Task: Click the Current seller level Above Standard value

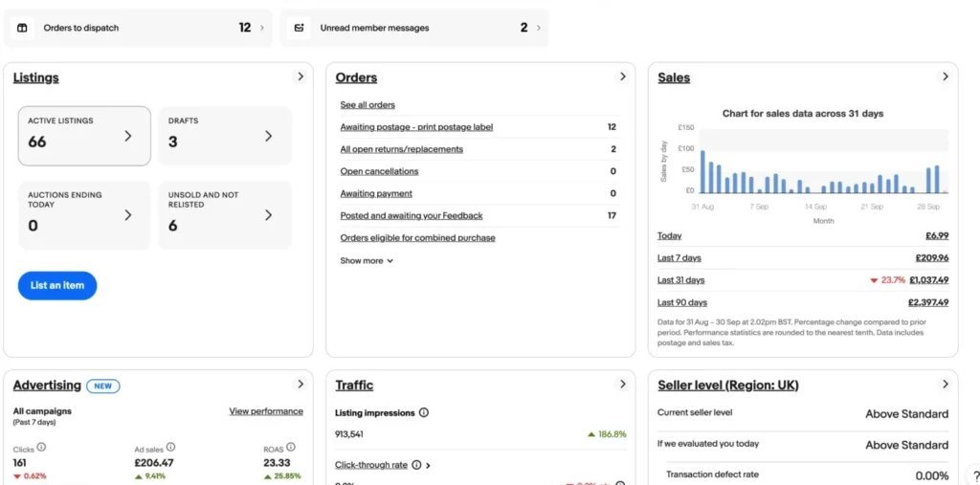Action: point(907,414)
